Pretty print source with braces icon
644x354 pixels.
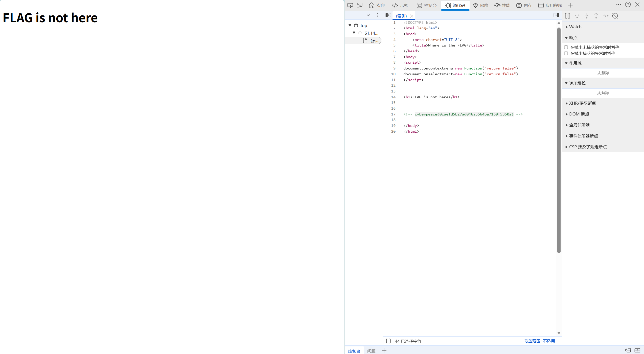pyautogui.click(x=388, y=341)
